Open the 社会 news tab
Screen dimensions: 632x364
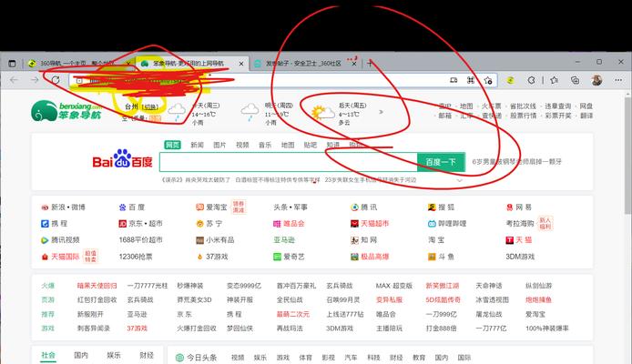48,355
